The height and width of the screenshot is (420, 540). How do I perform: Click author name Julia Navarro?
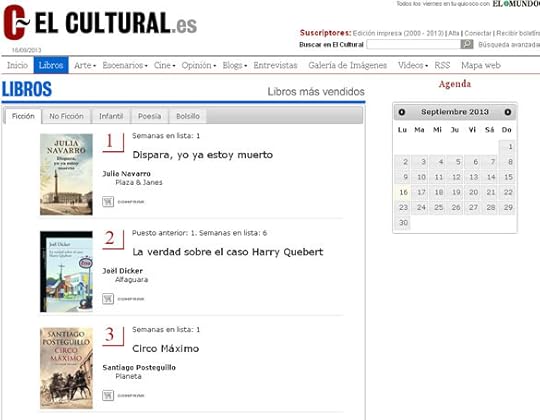click(126, 174)
